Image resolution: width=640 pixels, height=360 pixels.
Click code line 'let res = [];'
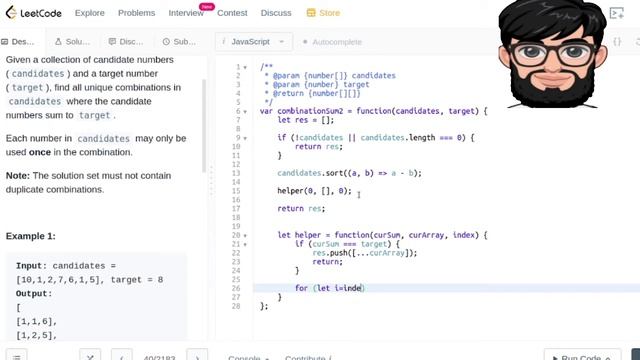tap(306, 120)
